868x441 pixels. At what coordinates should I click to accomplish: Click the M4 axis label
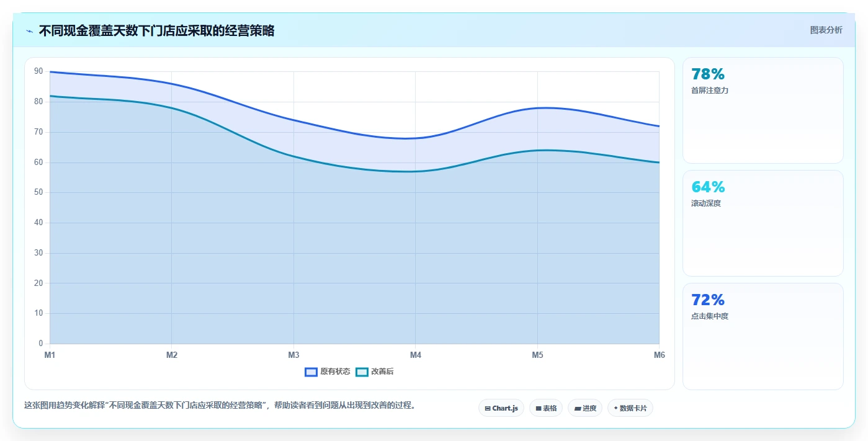pyautogui.click(x=416, y=355)
